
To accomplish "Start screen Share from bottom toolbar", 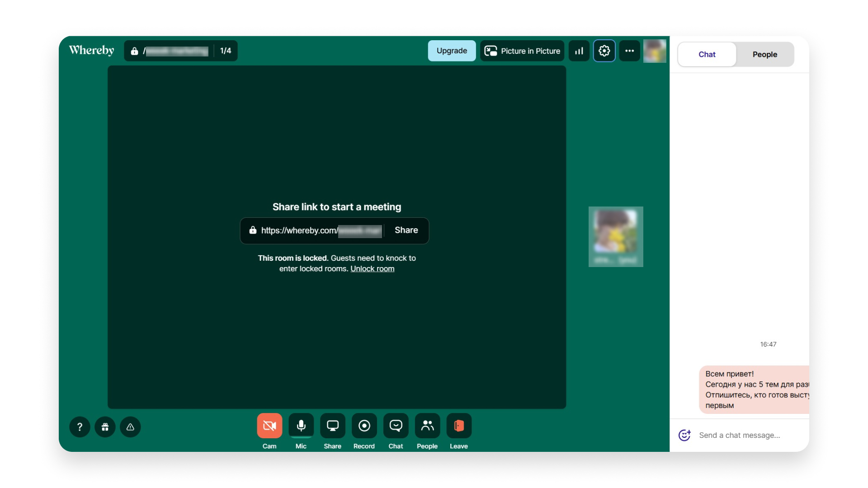I will [333, 426].
